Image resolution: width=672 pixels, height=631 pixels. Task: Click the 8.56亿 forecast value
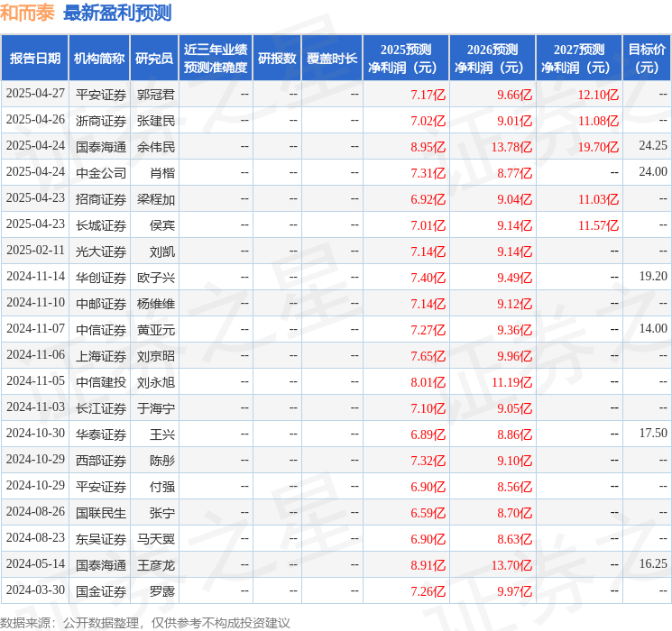tap(514, 487)
